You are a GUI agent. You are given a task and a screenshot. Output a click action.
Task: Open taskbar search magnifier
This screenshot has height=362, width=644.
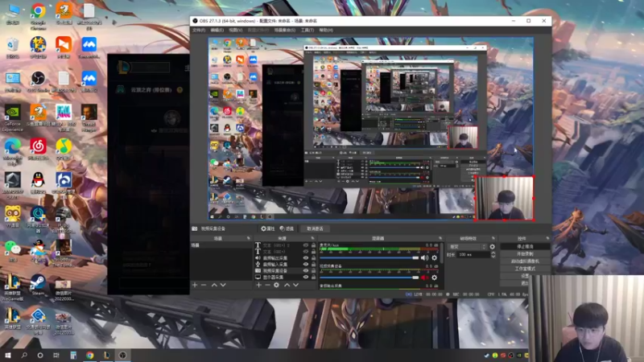pyautogui.click(x=24, y=355)
